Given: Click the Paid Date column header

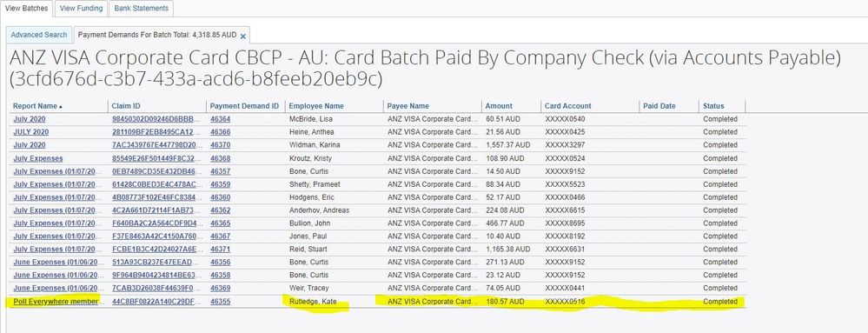Looking at the screenshot, I should click(659, 106).
